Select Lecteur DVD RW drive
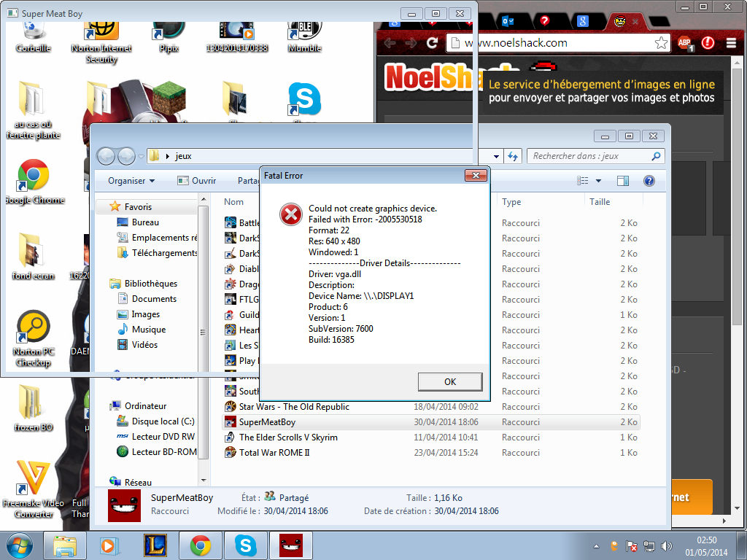747x560 pixels. click(x=156, y=437)
